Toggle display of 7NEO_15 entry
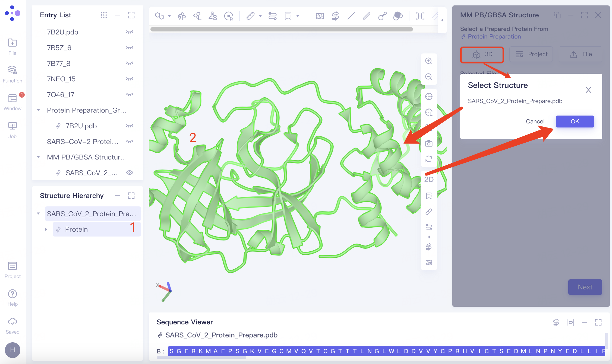The height and width of the screenshot is (364, 612). click(x=130, y=79)
